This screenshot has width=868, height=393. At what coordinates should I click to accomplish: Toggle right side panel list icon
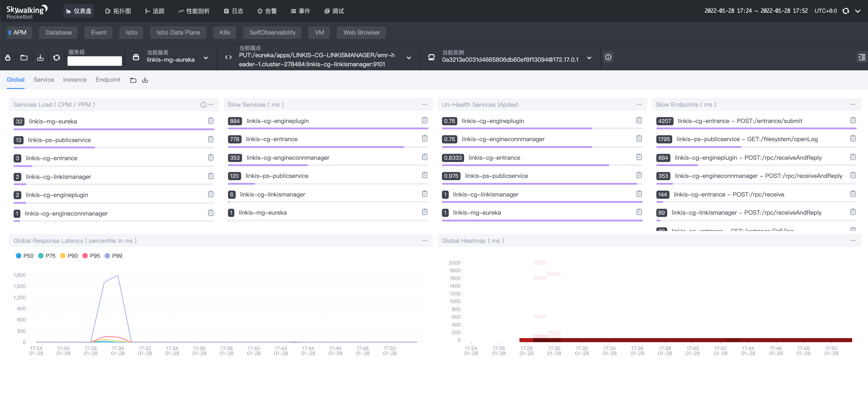[862, 57]
